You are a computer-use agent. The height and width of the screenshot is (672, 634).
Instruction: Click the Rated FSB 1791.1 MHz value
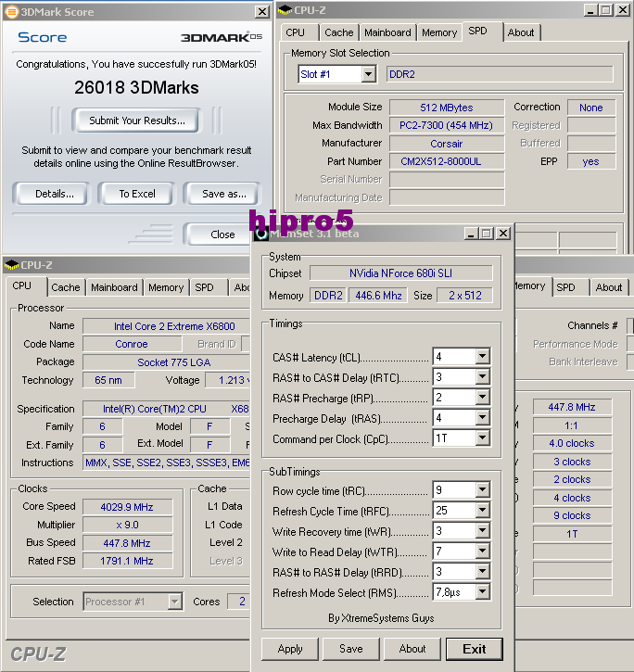click(127, 561)
